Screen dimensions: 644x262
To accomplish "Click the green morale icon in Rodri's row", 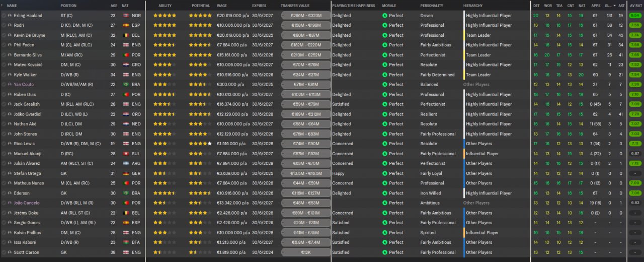I will pos(385,25).
